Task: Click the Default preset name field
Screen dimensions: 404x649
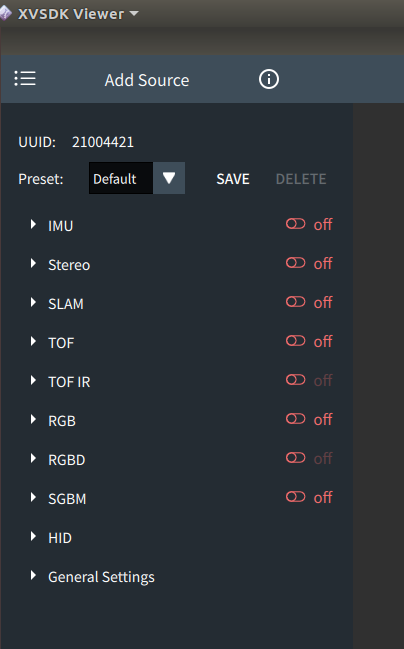Action: 121,178
